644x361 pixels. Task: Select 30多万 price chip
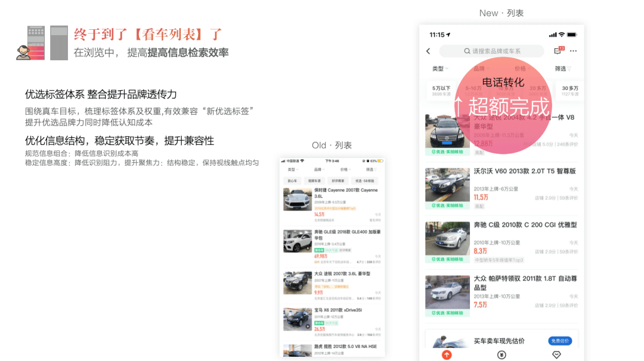[x=569, y=91]
